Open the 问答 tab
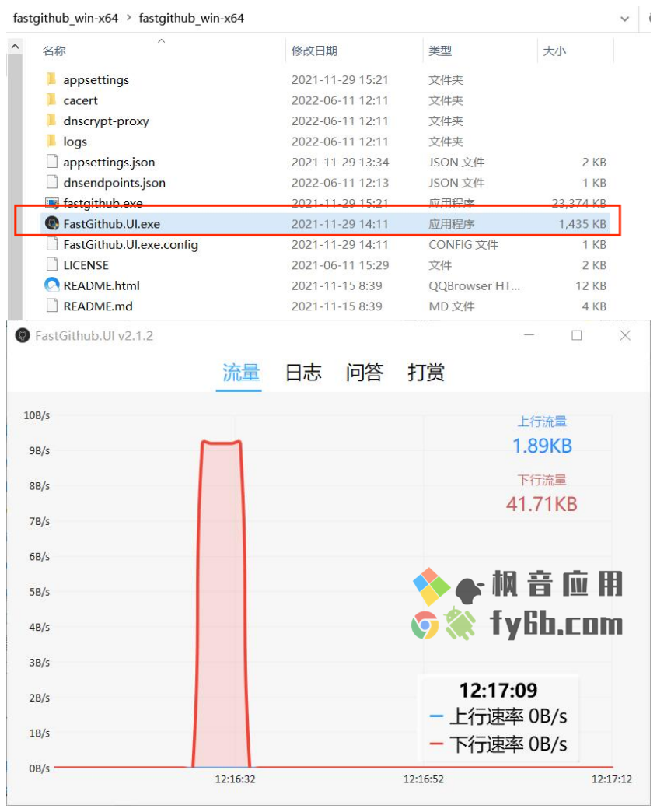This screenshot has height=812, width=657. (365, 373)
